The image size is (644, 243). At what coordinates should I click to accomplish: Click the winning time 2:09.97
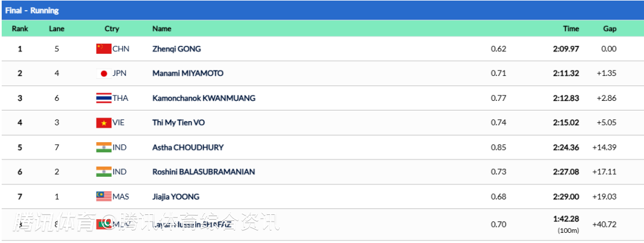(566, 49)
